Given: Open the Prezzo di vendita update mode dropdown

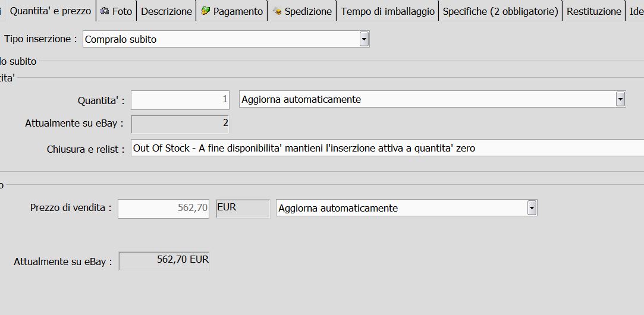Looking at the screenshot, I should (x=532, y=208).
